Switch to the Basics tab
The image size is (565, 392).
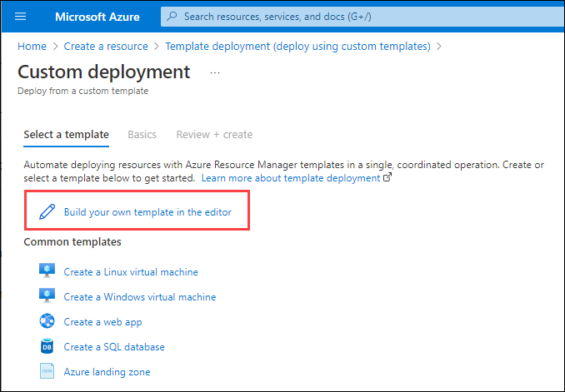142,134
